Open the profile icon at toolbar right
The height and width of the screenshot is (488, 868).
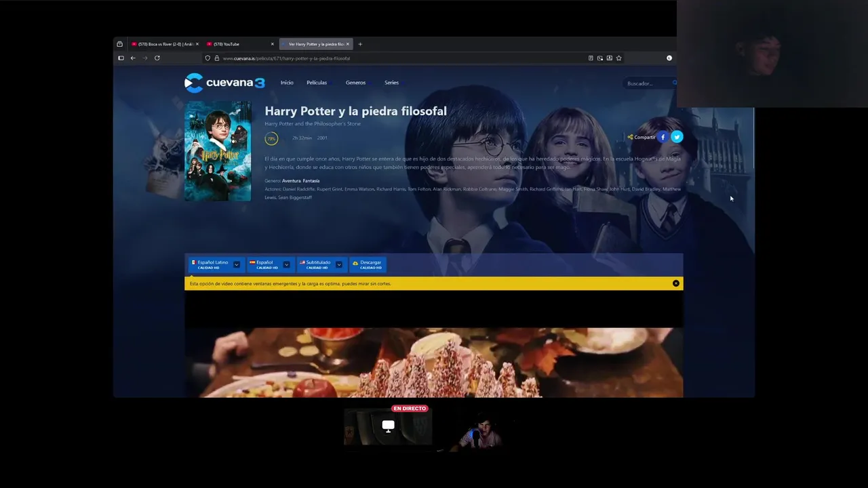tap(669, 58)
